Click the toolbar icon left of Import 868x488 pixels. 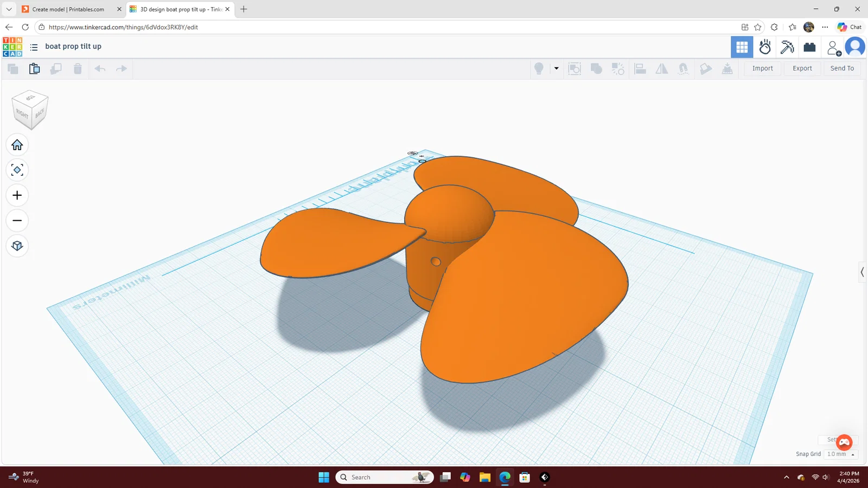pos(727,68)
